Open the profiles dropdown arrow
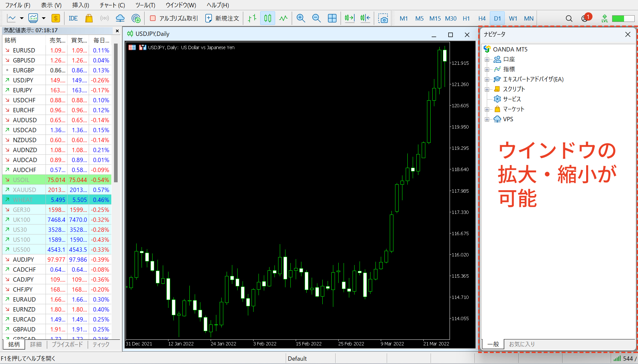 pos(44,19)
